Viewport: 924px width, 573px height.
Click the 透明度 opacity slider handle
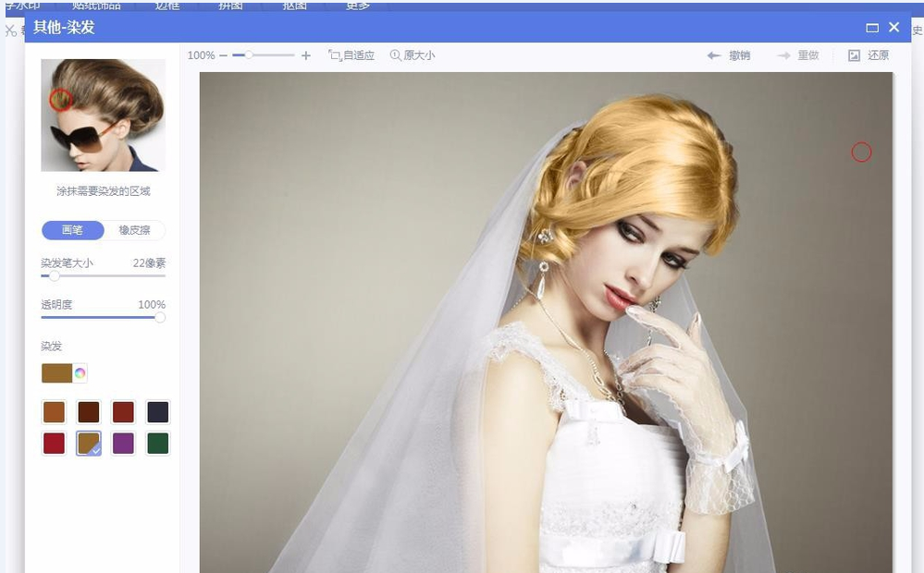coord(160,317)
